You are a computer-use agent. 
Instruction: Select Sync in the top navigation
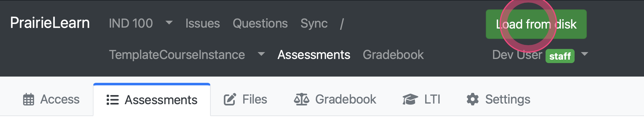314,24
